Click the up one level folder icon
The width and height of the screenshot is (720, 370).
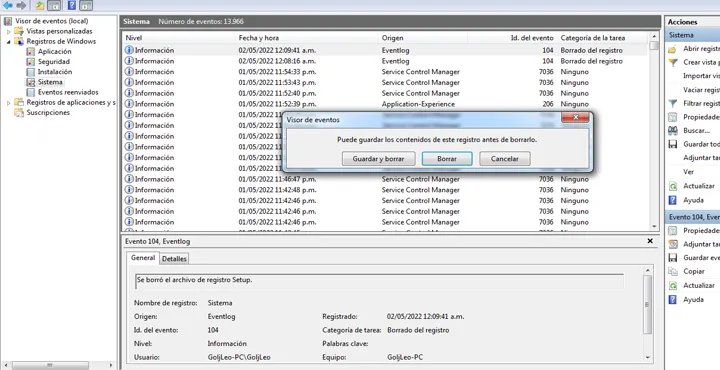tap(40, 6)
